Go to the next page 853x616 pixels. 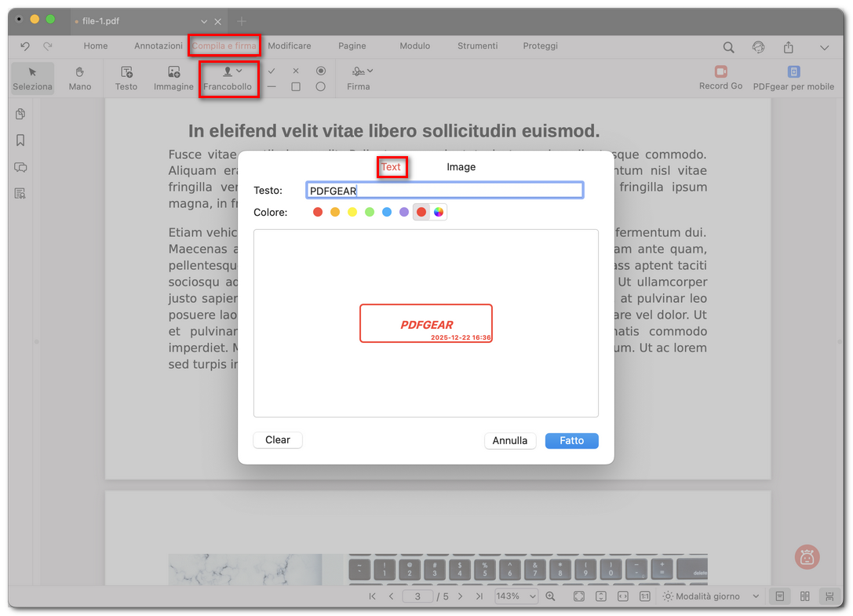pyautogui.click(x=460, y=596)
